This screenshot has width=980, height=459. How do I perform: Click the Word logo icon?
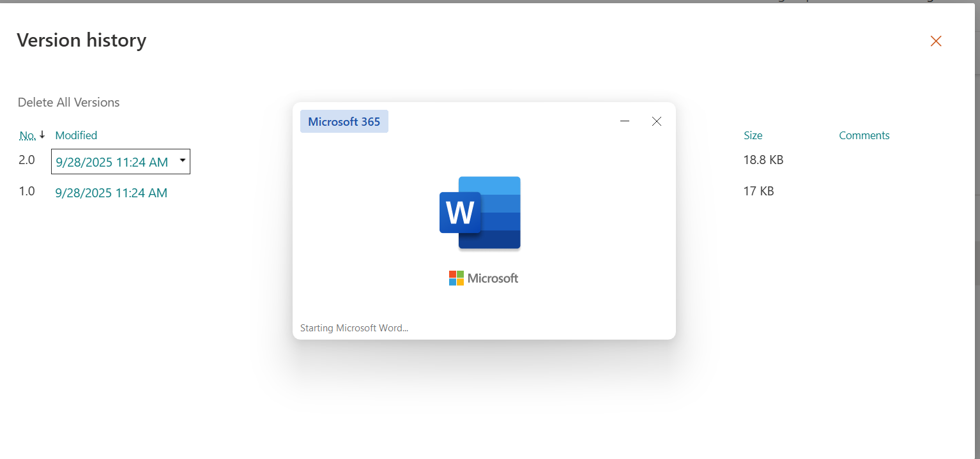(x=480, y=213)
